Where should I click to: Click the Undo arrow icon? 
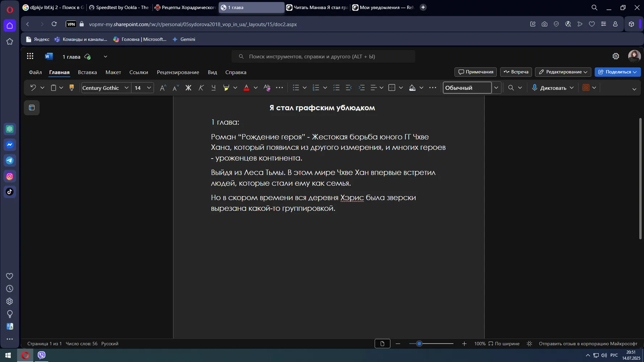click(33, 88)
